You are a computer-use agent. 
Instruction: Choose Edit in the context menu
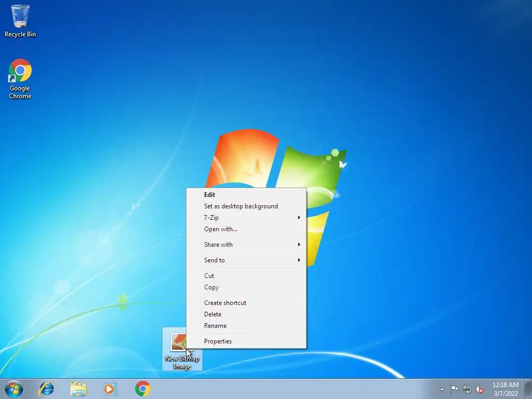(x=246, y=195)
